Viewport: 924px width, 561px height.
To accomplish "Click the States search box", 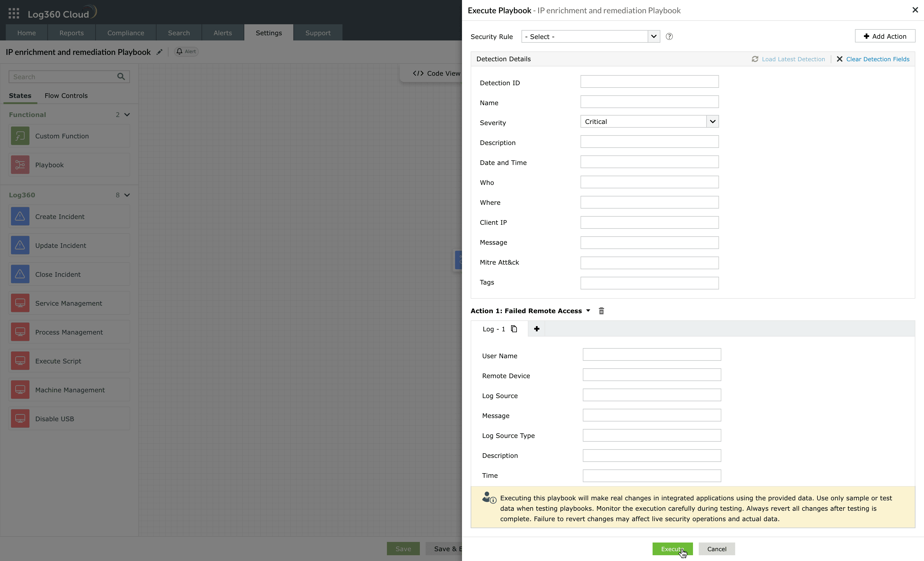I will coord(69,77).
